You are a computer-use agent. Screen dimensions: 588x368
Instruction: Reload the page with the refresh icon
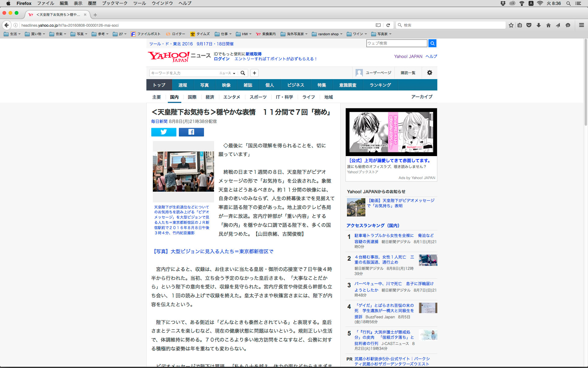click(x=388, y=25)
